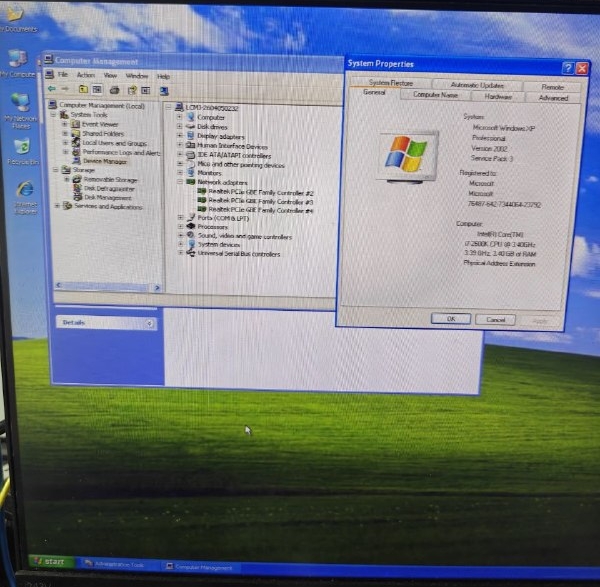
Task: Expand the System devices category
Action: point(181,244)
